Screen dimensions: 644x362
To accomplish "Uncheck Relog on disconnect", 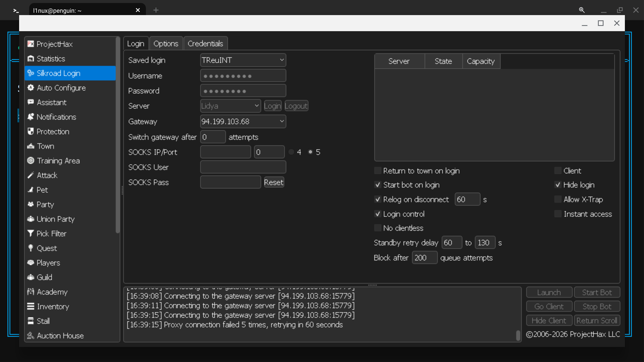I will tap(378, 199).
